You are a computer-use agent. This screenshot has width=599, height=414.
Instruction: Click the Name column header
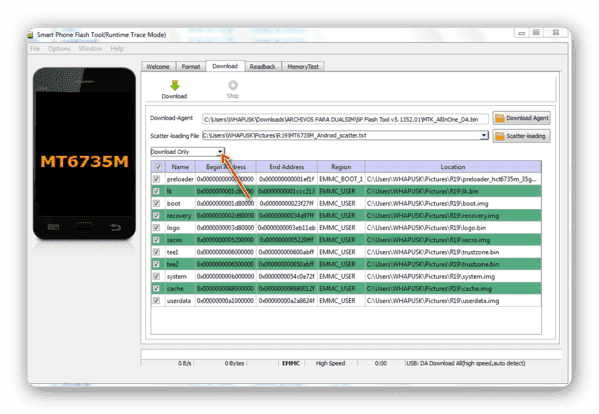point(180,167)
